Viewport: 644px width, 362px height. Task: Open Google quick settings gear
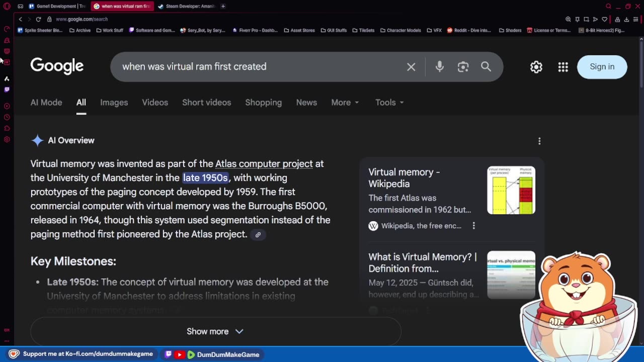point(536,67)
